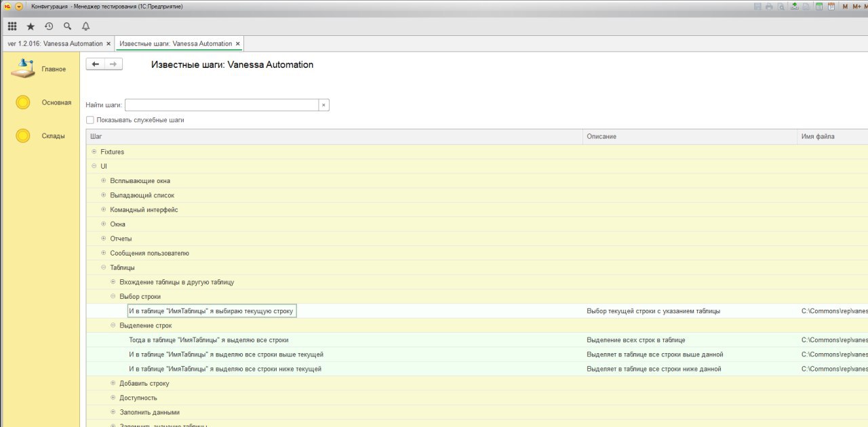Select step 'выделяю все строки выше текущей'
Screen dimensions: 868x427
pyautogui.click(x=226, y=354)
